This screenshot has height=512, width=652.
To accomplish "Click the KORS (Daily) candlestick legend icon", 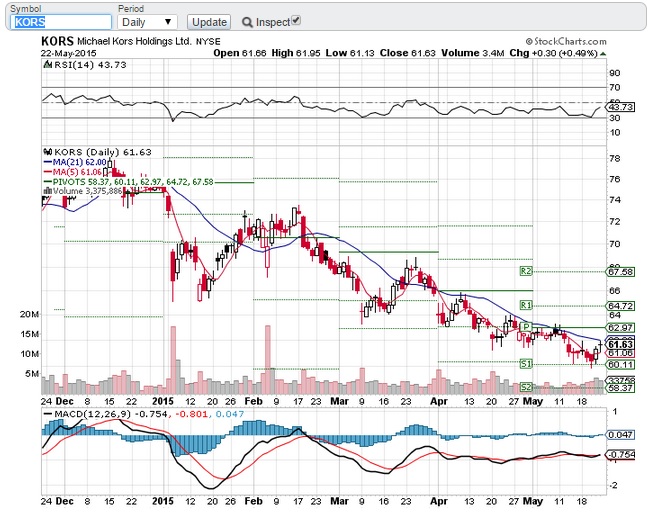I will 48,152.
